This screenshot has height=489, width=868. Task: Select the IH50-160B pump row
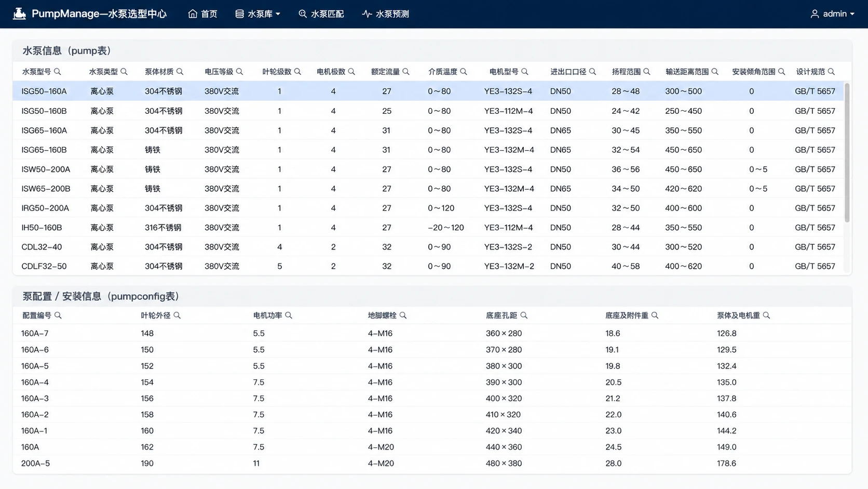(428, 228)
